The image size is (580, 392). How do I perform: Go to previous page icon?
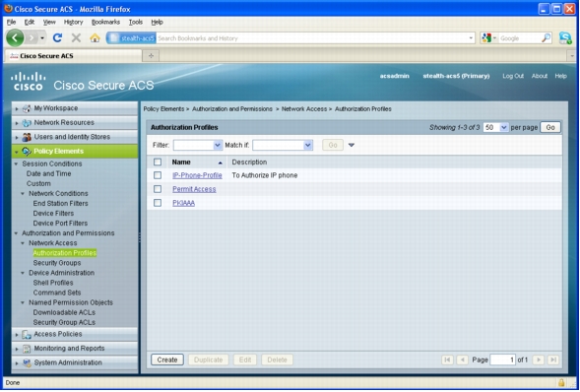pyautogui.click(x=463, y=359)
